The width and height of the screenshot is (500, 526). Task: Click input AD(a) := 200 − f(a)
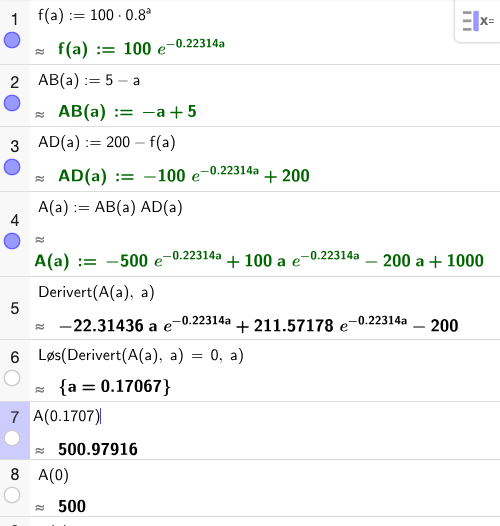[107, 142]
